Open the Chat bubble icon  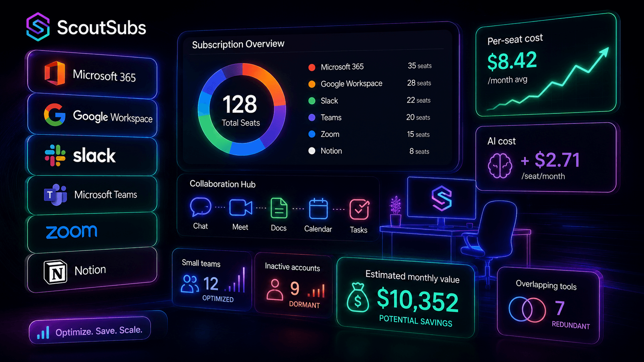(x=201, y=207)
